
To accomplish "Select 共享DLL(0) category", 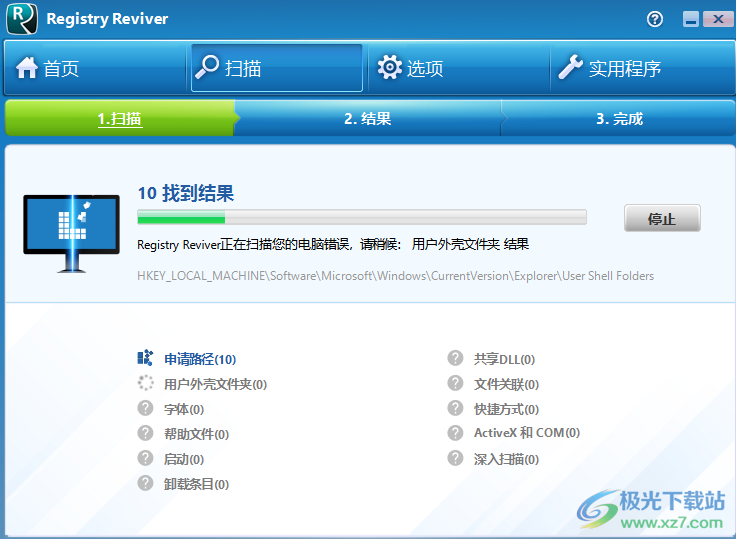I will pyautogui.click(x=505, y=359).
